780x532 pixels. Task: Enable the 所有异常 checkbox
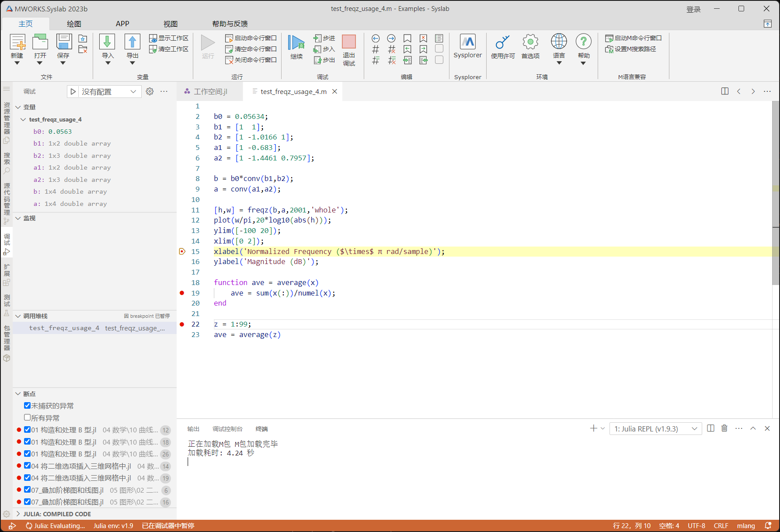(x=27, y=417)
